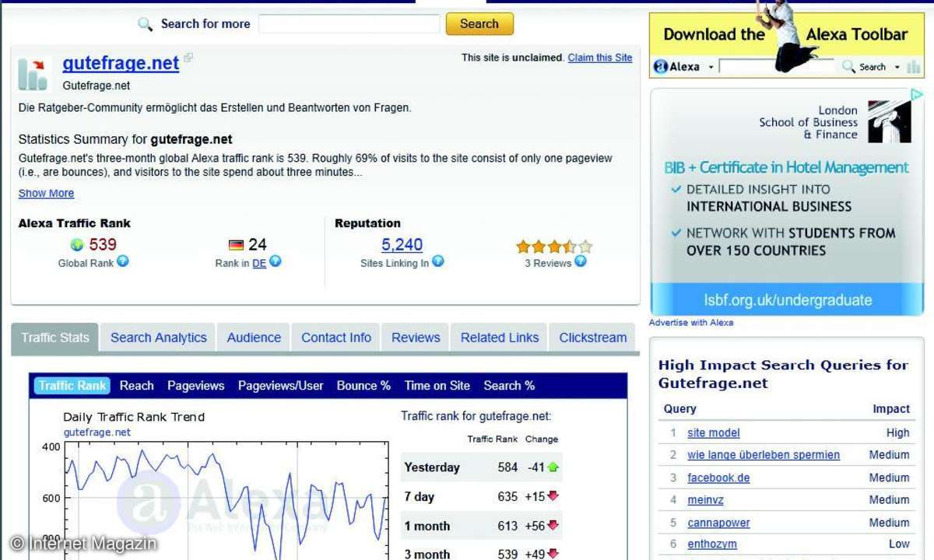Click the Sites Linking In help icon
Image resolution: width=934 pixels, height=560 pixels.
(x=438, y=262)
